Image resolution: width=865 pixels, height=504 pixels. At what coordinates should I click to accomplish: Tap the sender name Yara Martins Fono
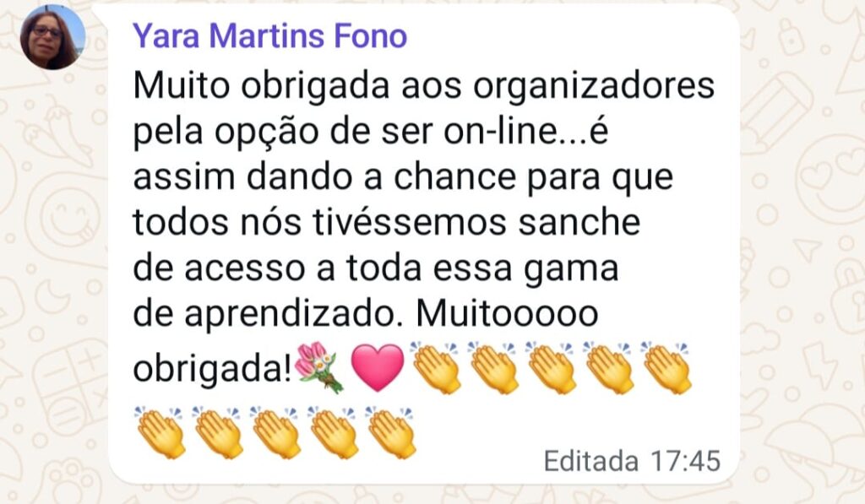pos(269,35)
